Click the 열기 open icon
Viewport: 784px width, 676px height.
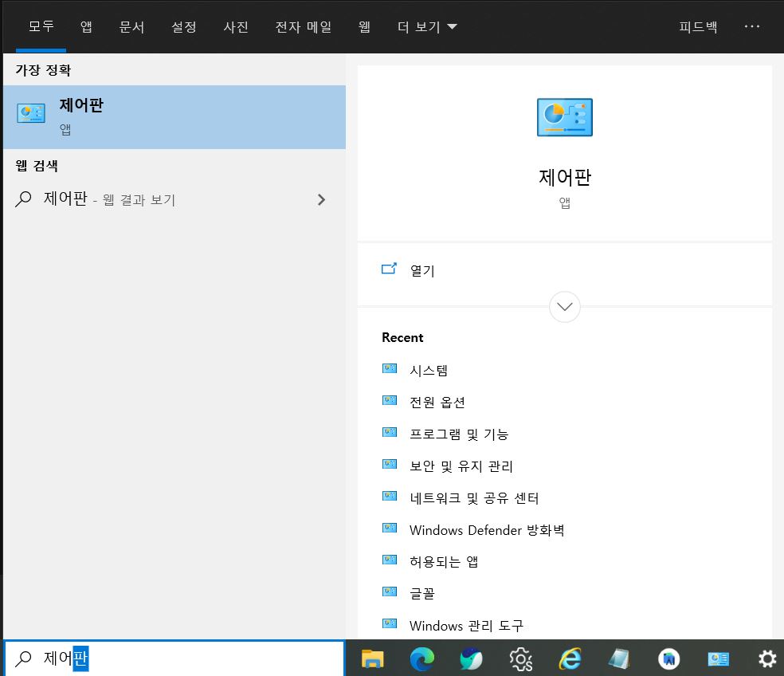(389, 269)
